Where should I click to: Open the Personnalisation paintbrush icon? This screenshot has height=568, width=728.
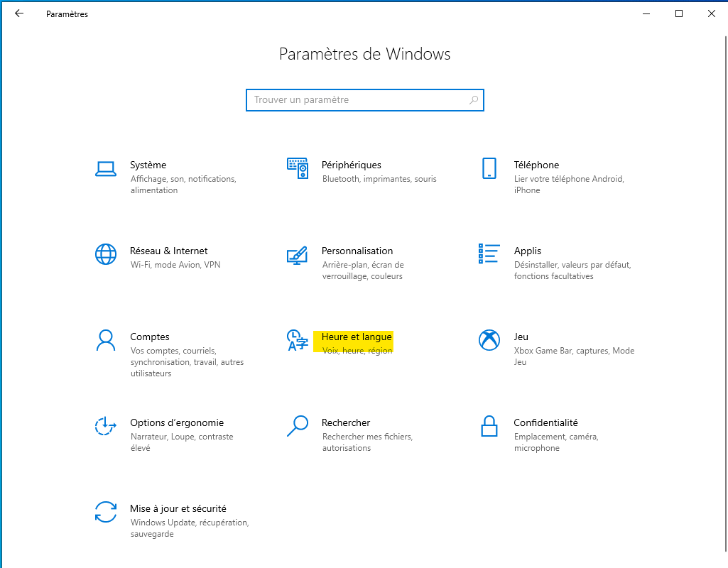coord(298,255)
